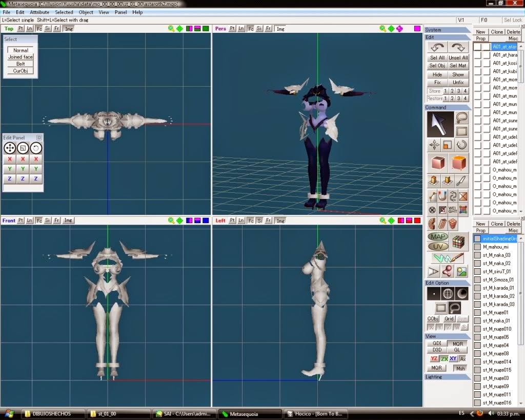Open the File menu

[x=6, y=12]
